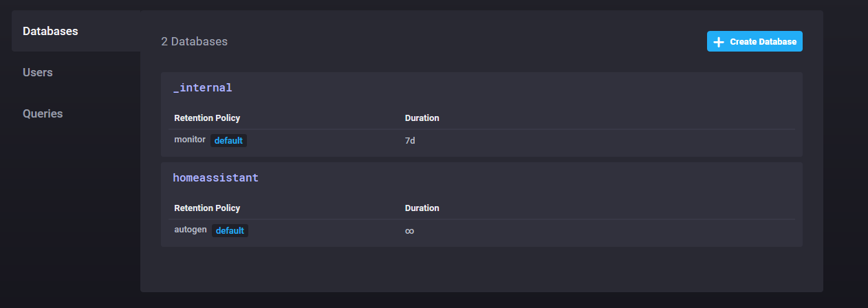Select the homeassistant database name
This screenshot has height=308, width=868.
pyautogui.click(x=215, y=177)
